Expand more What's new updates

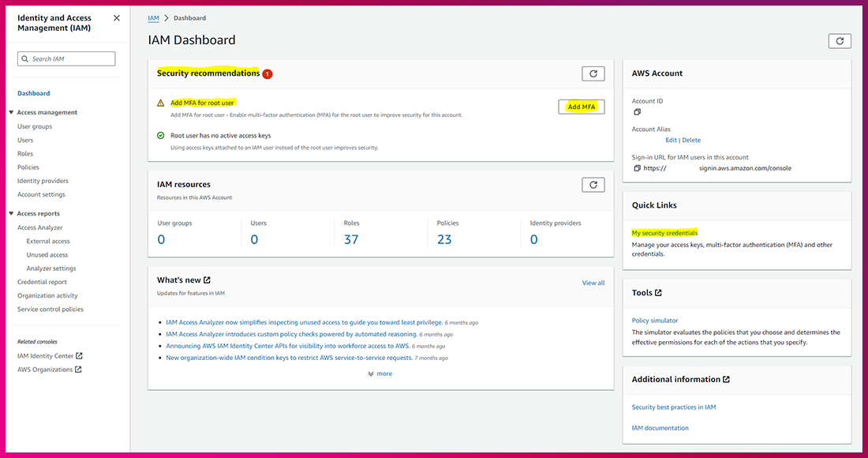coord(380,374)
